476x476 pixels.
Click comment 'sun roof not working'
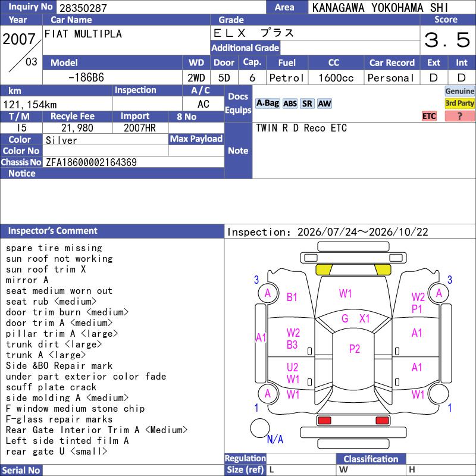click(59, 259)
